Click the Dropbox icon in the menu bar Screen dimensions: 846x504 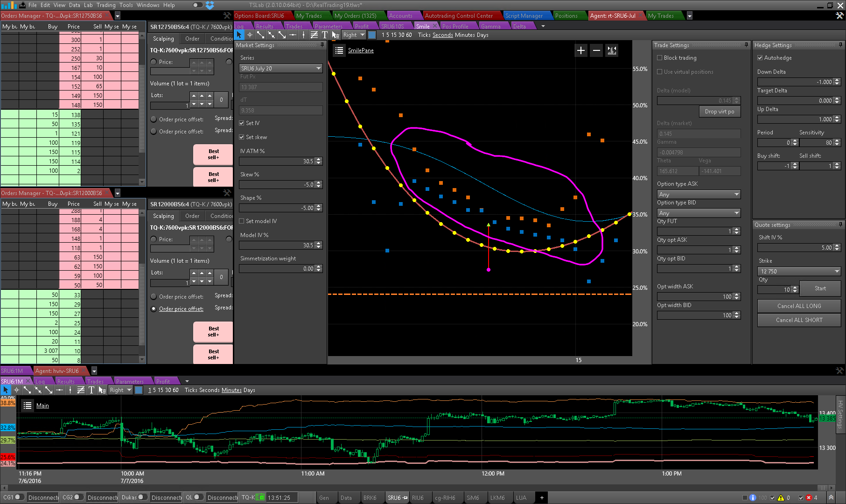(x=210, y=5)
